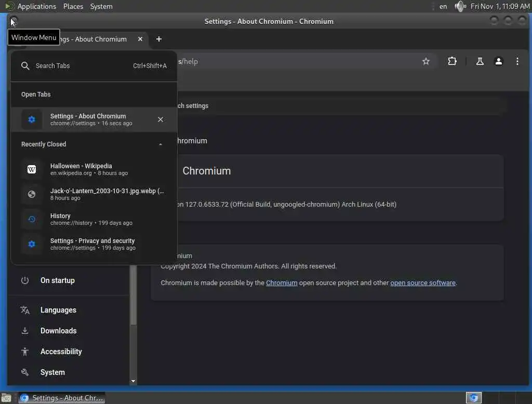Open the three-dot Chromium menu

coord(517,61)
